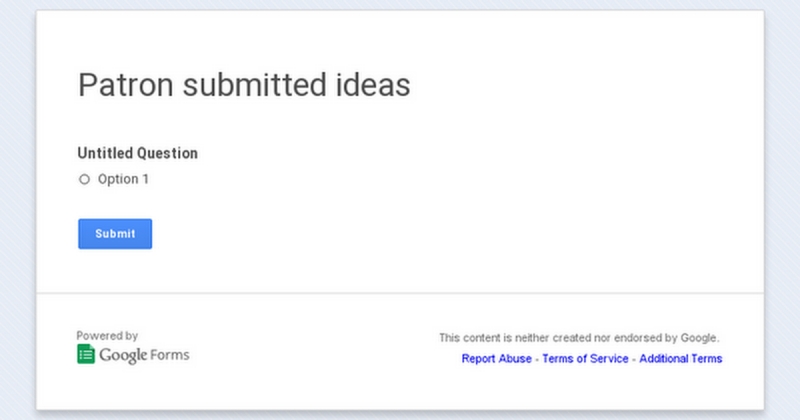Click the "Powered by" caption
This screenshot has width=800, height=420.
[107, 336]
